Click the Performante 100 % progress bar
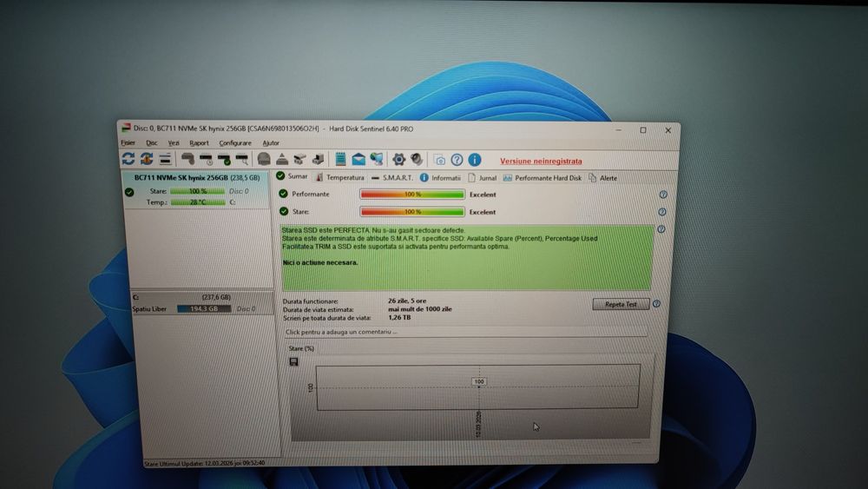 pos(411,195)
